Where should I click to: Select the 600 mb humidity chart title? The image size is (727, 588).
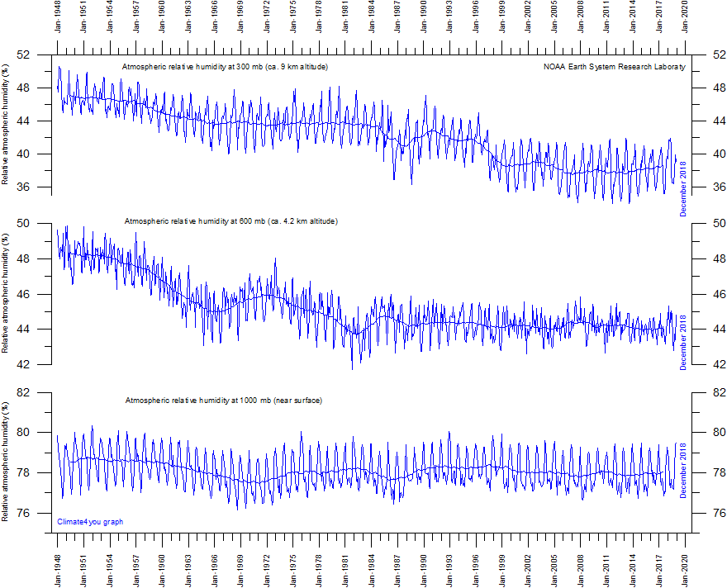[230, 221]
